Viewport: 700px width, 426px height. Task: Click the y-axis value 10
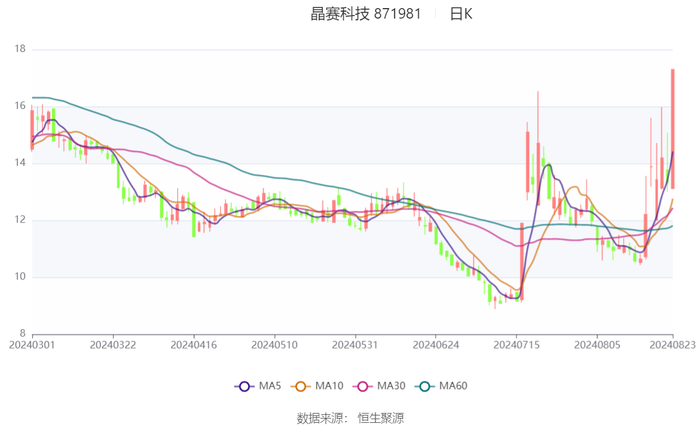[x=20, y=277]
